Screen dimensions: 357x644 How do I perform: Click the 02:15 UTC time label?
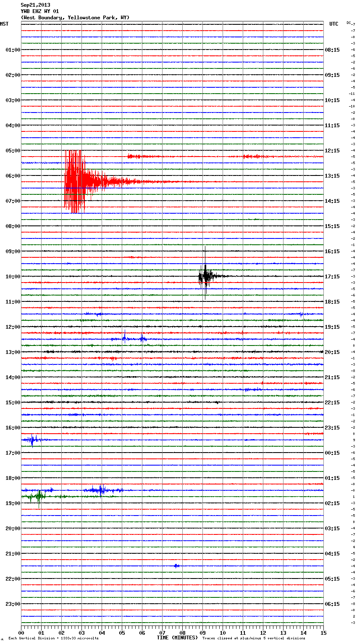(x=332, y=503)
